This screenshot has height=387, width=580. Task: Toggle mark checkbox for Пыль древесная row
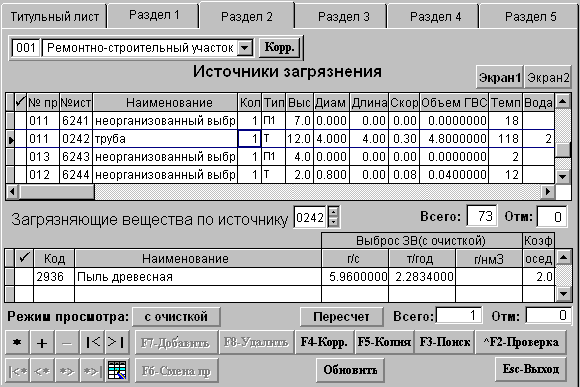(x=24, y=276)
